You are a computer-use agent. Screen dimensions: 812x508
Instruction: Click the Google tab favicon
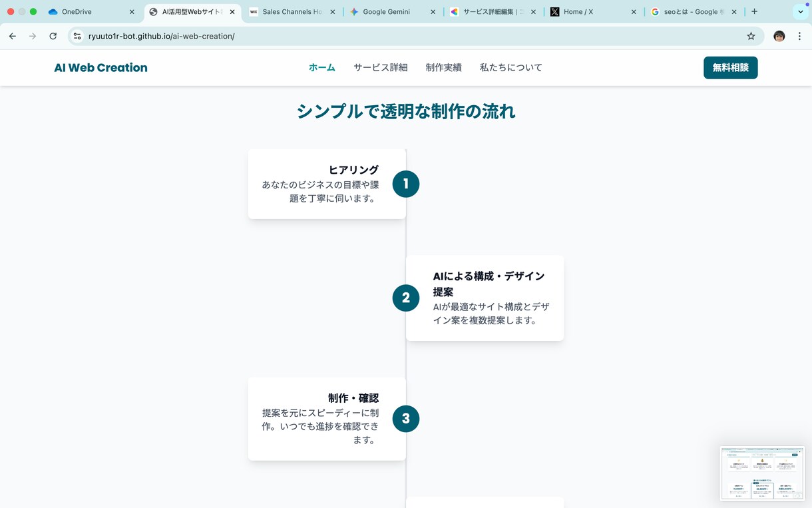[x=655, y=12]
